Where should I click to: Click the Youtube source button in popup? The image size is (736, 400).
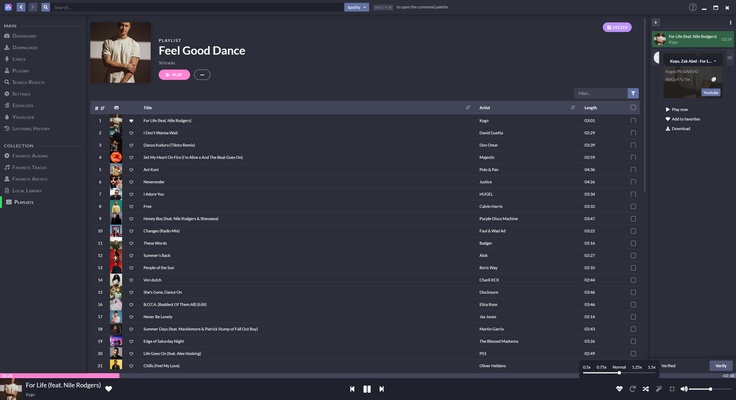[711, 92]
